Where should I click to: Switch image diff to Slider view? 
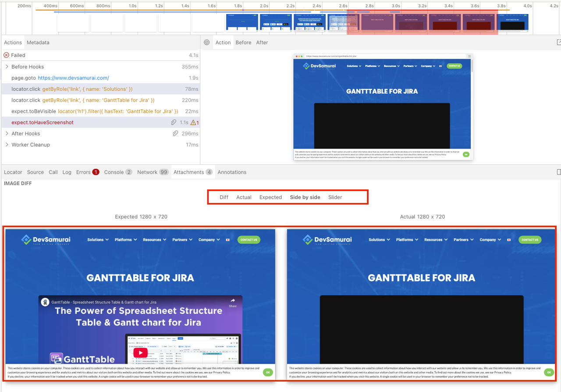point(335,197)
